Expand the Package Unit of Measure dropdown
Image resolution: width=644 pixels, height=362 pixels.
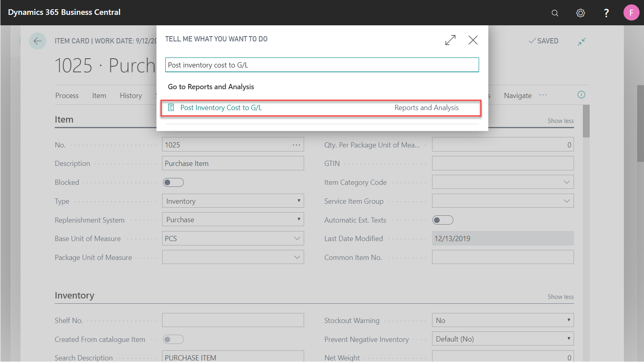297,257
